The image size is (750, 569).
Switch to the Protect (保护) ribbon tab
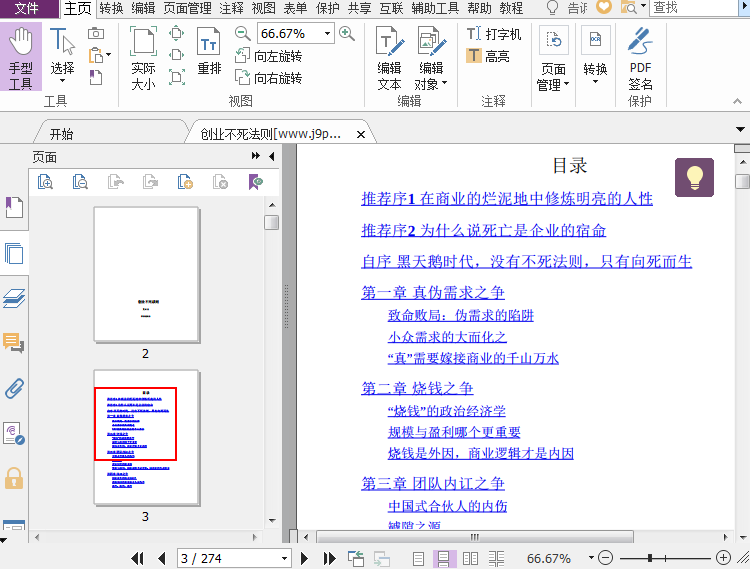[x=328, y=8]
